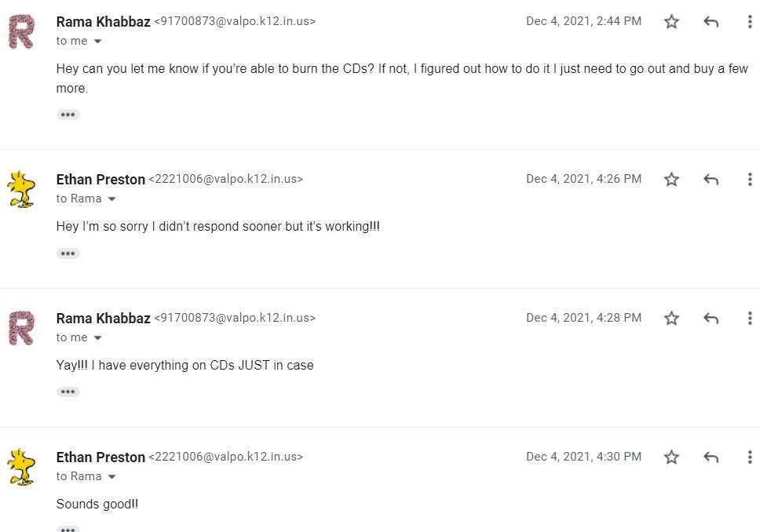Image resolution: width=767 pixels, height=532 pixels.
Task: Show recipient details on Rama's 4:28 PM email
Action: click(98, 338)
